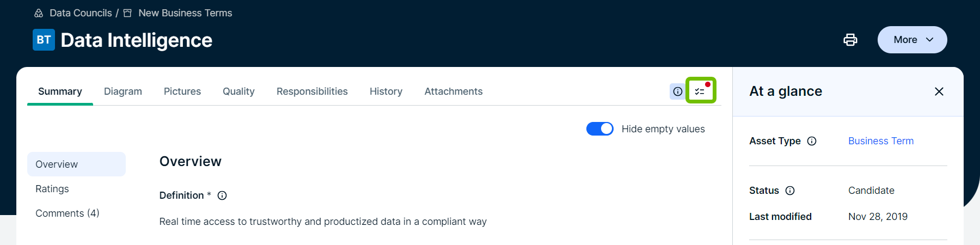Click the Asset Type info icon
980x245 pixels.
pyautogui.click(x=812, y=141)
